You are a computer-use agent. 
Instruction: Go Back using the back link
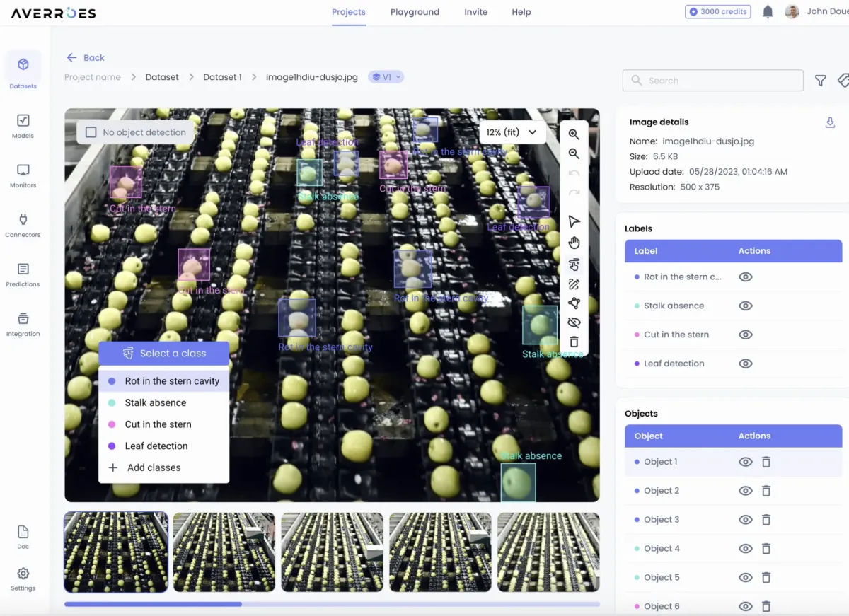tap(86, 58)
